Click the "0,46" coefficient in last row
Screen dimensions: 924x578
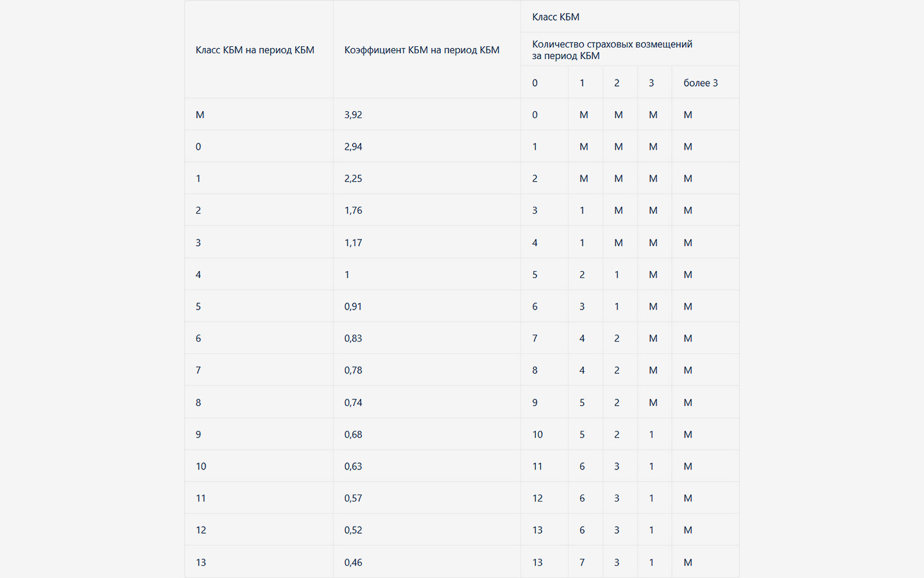click(353, 563)
